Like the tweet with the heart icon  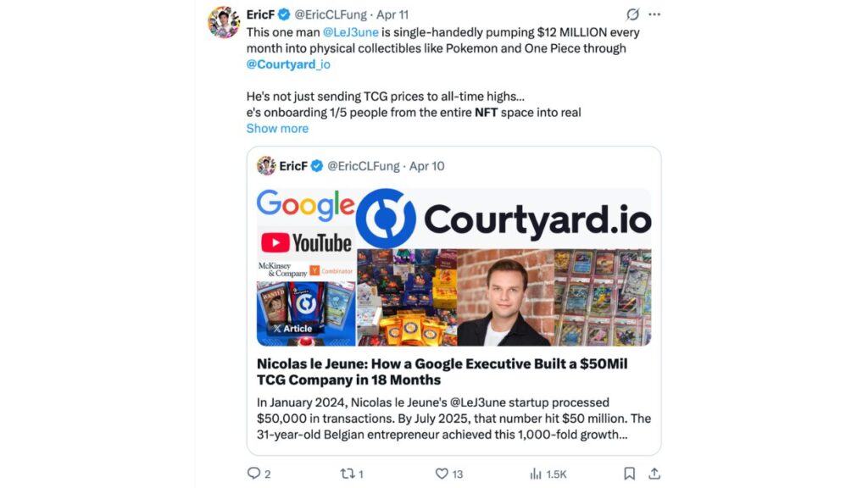[x=442, y=474]
